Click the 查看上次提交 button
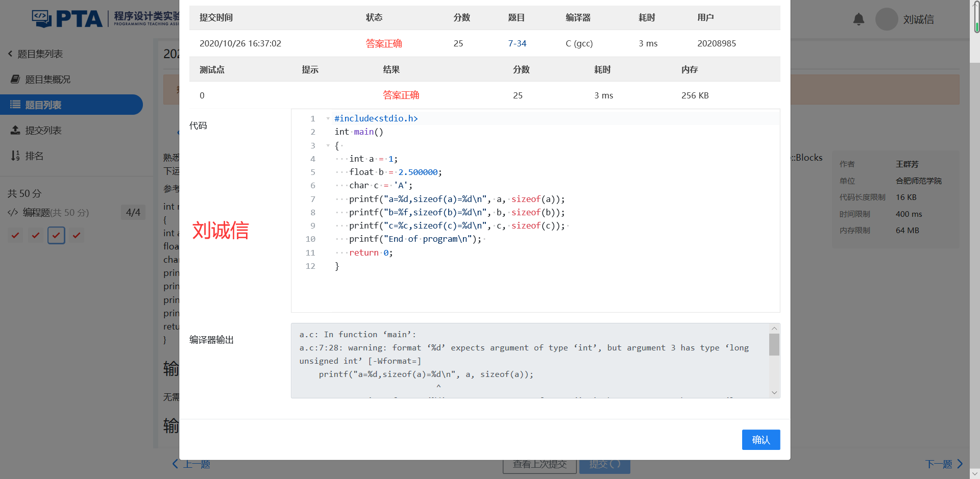 pyautogui.click(x=540, y=464)
